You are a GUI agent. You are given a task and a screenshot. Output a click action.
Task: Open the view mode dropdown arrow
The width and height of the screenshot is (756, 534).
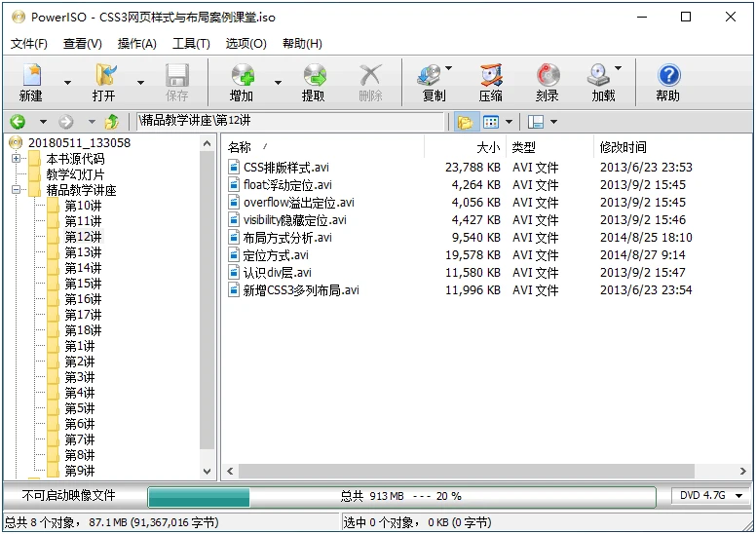pyautogui.click(x=509, y=122)
